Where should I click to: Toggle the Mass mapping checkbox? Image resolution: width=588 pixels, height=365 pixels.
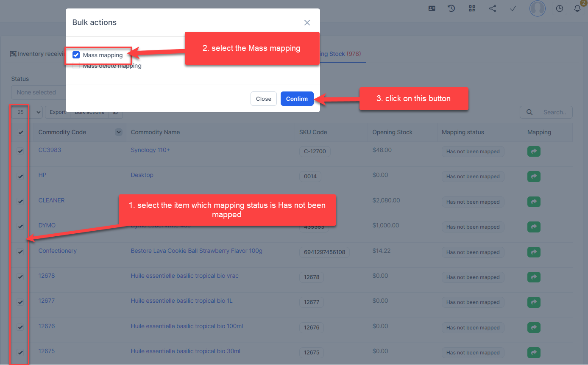(x=76, y=55)
